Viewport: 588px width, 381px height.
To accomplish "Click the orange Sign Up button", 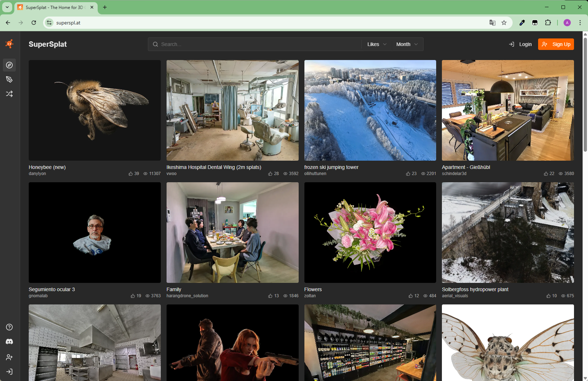I will coord(556,44).
